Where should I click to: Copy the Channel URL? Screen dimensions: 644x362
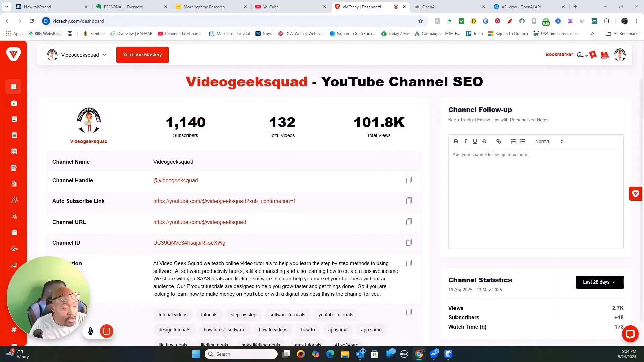point(409,222)
